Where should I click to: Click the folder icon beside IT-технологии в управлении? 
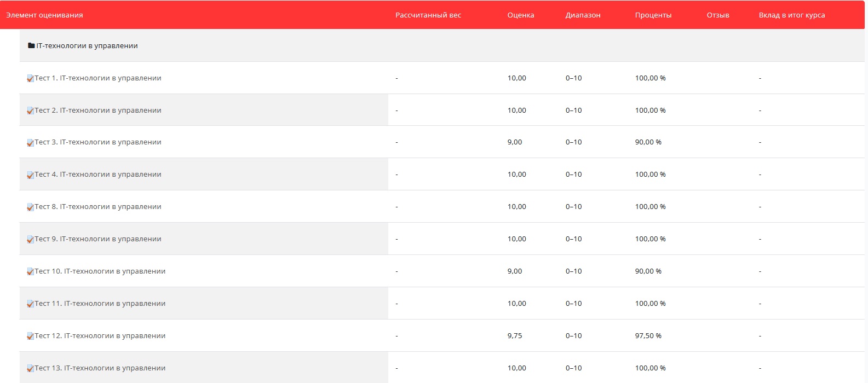pos(31,46)
